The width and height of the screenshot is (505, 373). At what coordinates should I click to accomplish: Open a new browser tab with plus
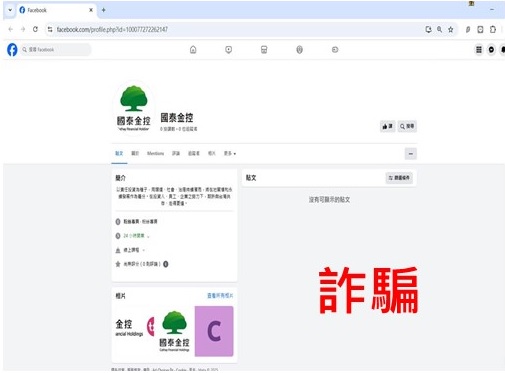click(104, 10)
